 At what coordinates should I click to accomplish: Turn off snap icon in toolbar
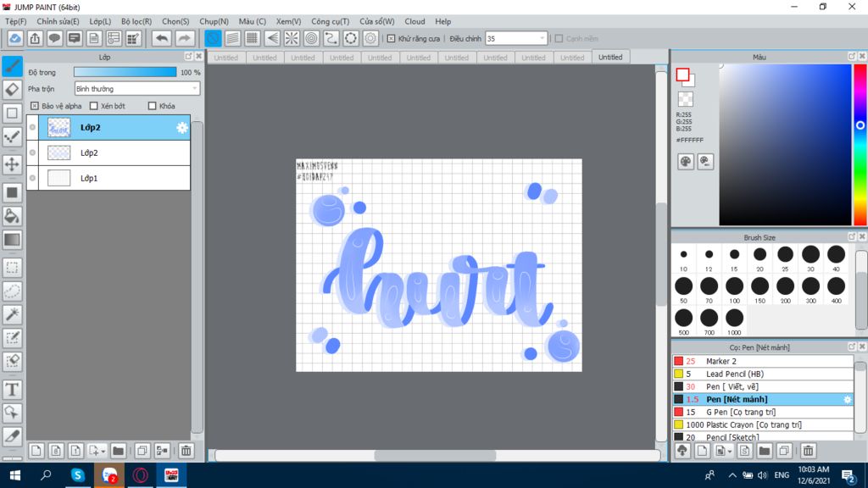coord(213,38)
